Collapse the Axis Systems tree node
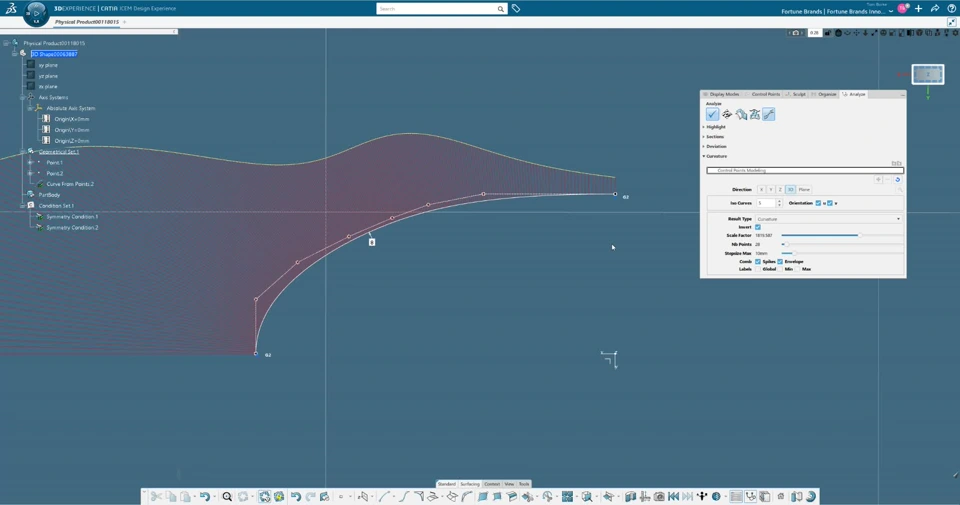 point(23,97)
